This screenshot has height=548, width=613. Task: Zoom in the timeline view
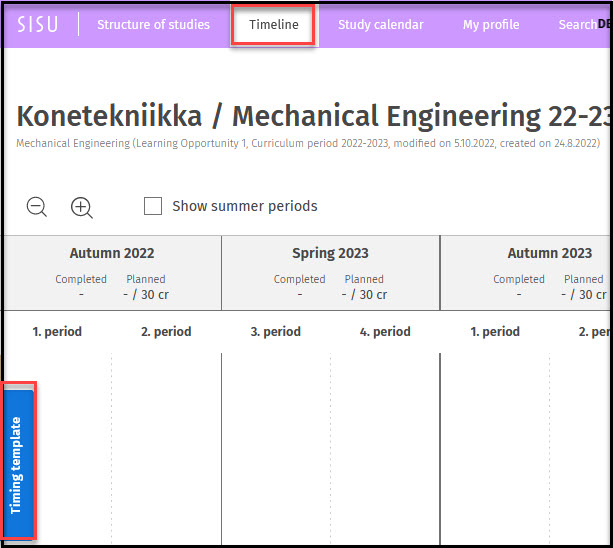tap(82, 207)
